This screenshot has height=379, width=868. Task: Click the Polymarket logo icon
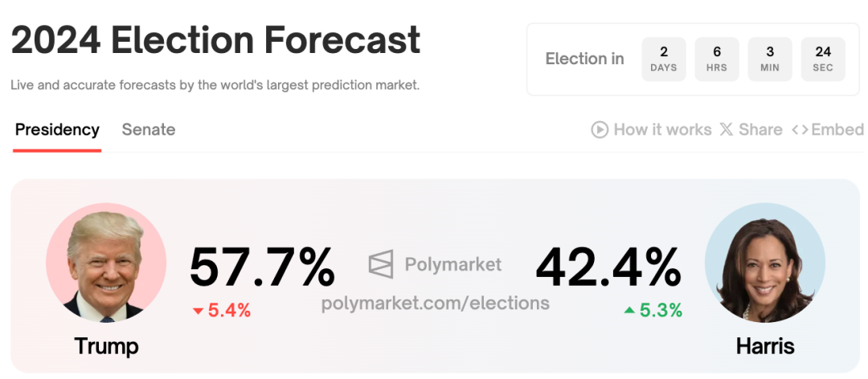pos(382,263)
